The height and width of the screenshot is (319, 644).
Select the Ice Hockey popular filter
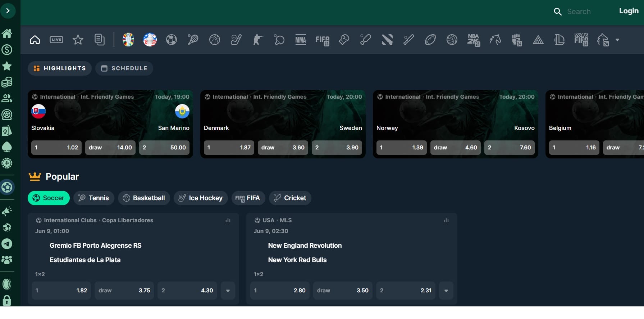(x=201, y=198)
